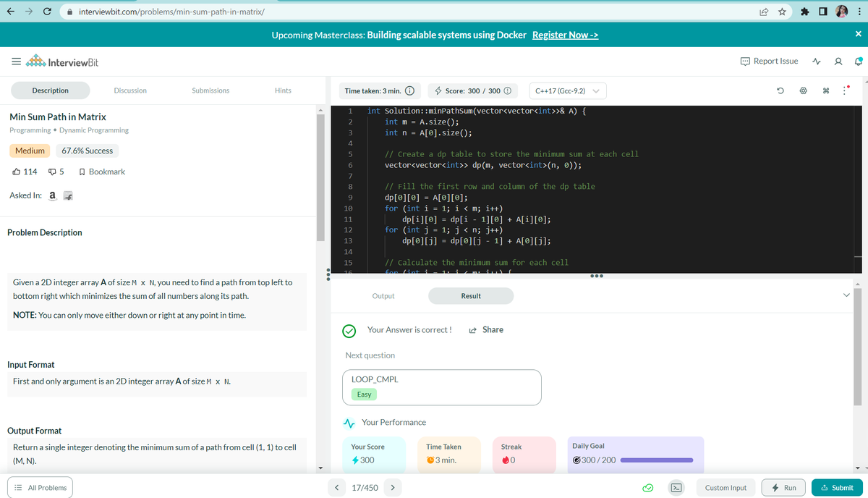
Task: Click the Programming category link
Action: pyautogui.click(x=30, y=130)
